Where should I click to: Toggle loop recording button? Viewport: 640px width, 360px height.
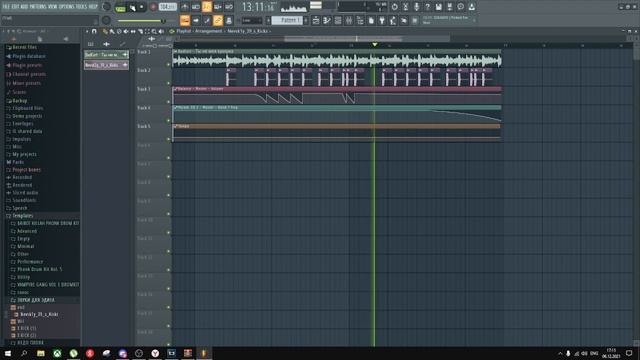point(229,7)
